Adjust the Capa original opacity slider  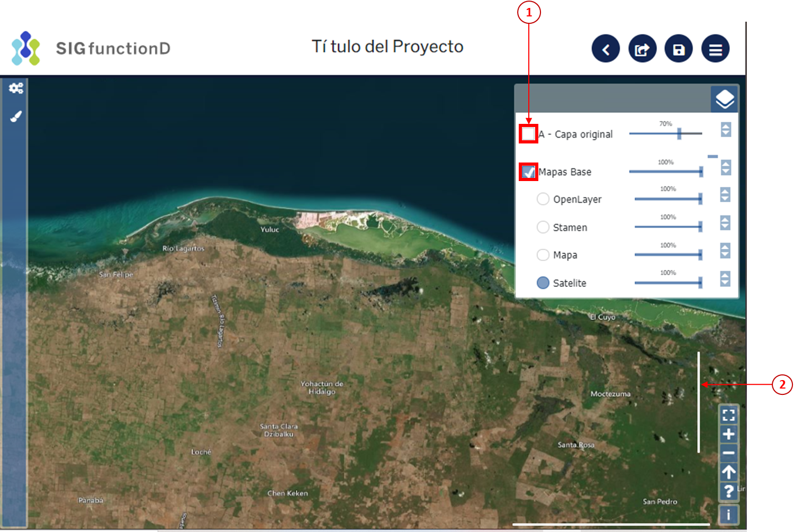[665, 134]
